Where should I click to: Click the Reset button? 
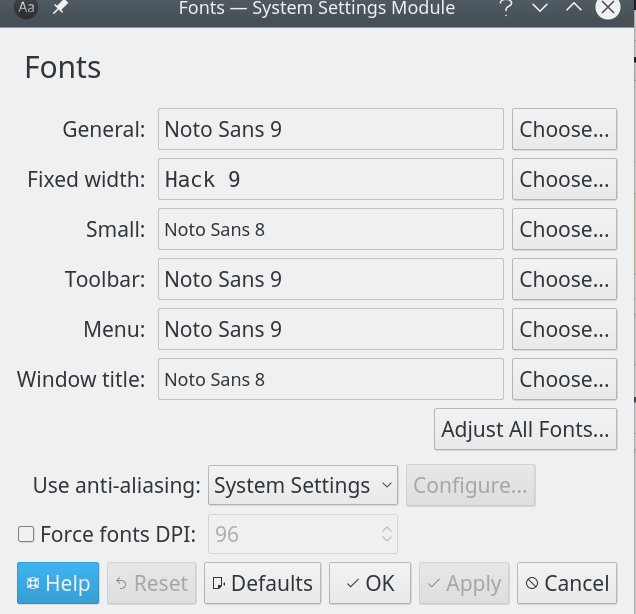(x=152, y=583)
